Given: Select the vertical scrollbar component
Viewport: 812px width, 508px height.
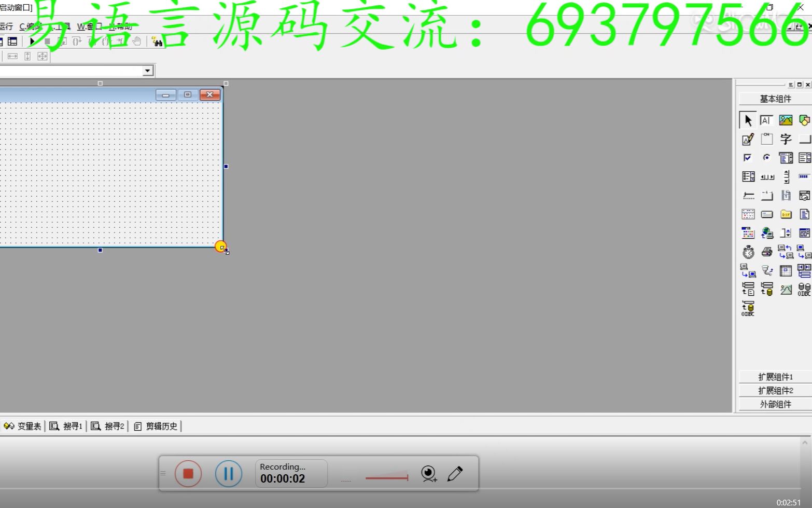Looking at the screenshot, I should 786,177.
